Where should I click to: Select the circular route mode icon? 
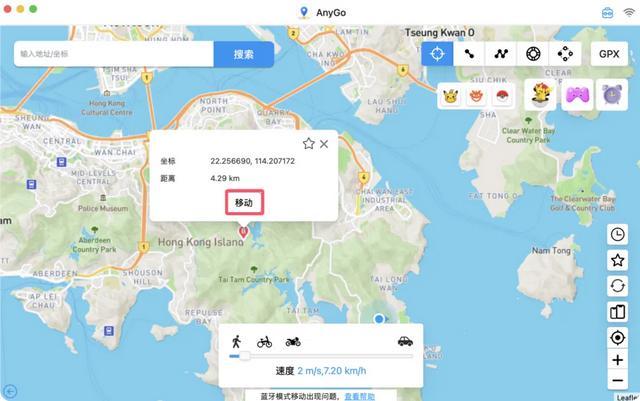point(533,53)
